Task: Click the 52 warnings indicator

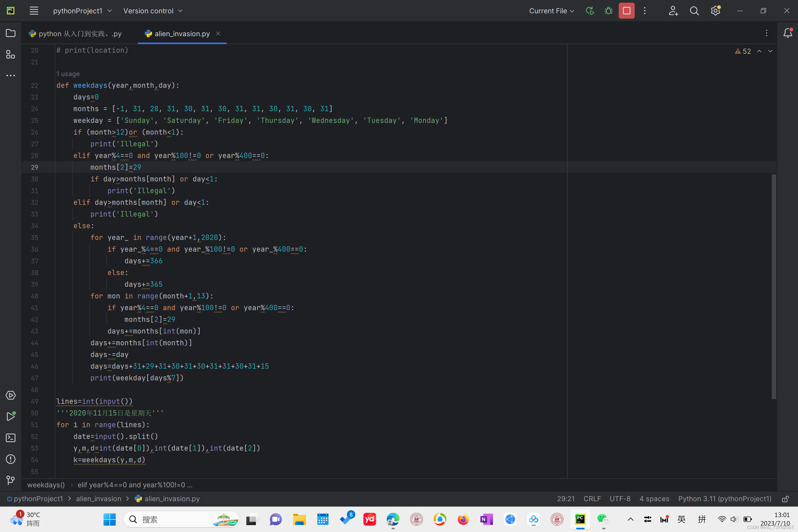Action: (x=743, y=51)
